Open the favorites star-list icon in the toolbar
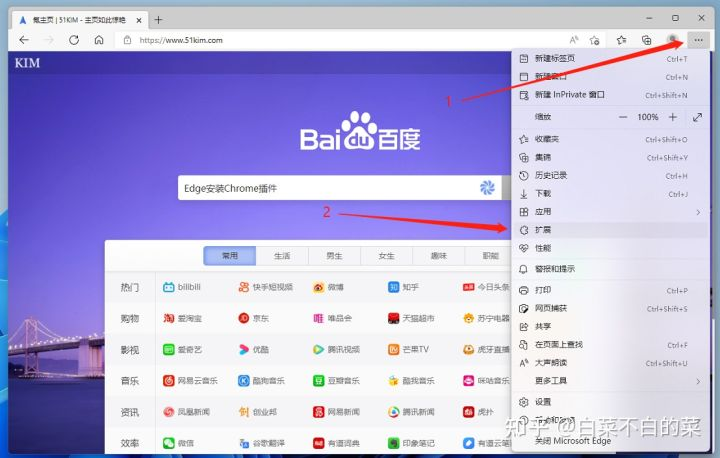This screenshot has width=720, height=458. tap(621, 40)
